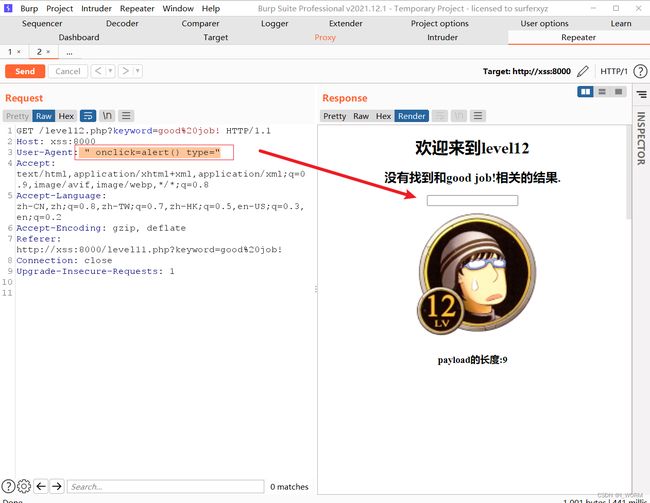Switch Response view to Raw

tap(361, 116)
